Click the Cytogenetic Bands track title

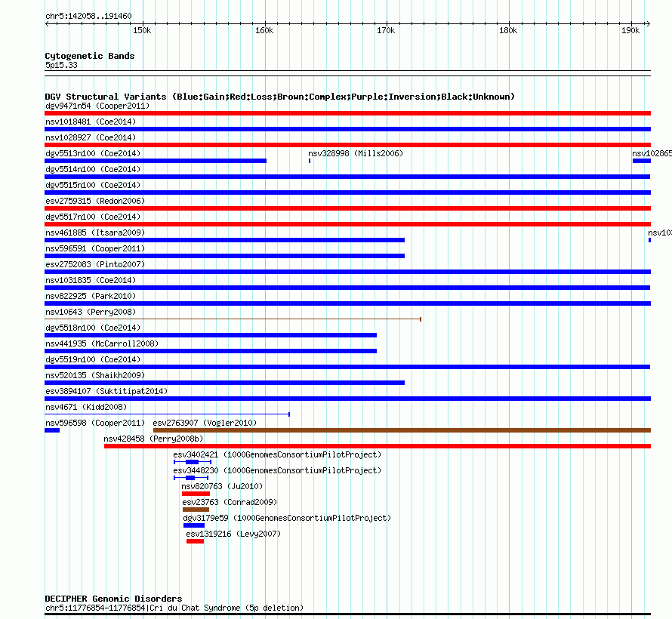tap(90, 56)
